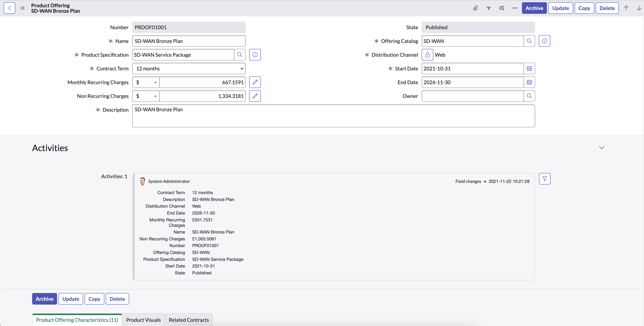The height and width of the screenshot is (326, 644).
Task: Click the '£501.7531' activity value
Action: tap(202, 220)
